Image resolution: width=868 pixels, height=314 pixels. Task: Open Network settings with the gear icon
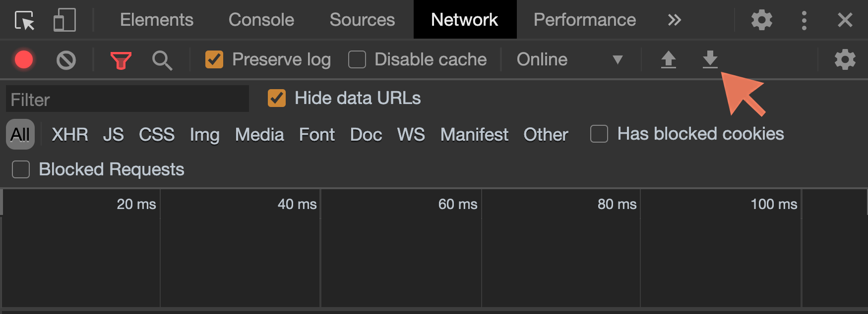(845, 60)
